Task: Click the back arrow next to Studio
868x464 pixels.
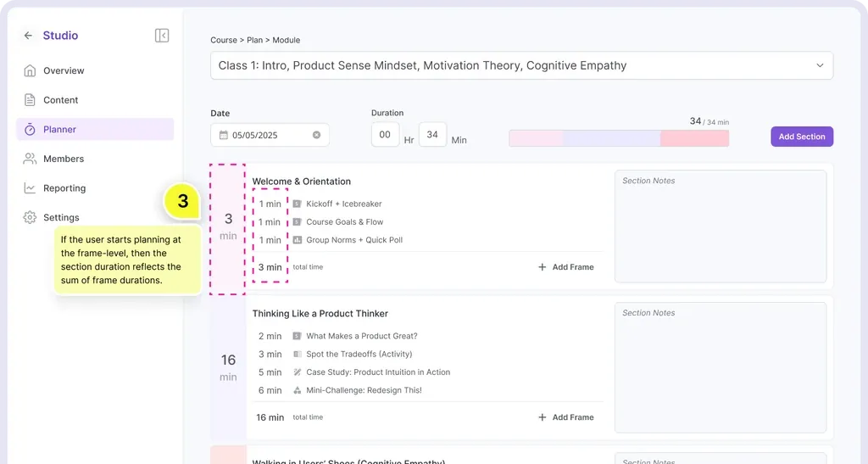Action: [28, 36]
